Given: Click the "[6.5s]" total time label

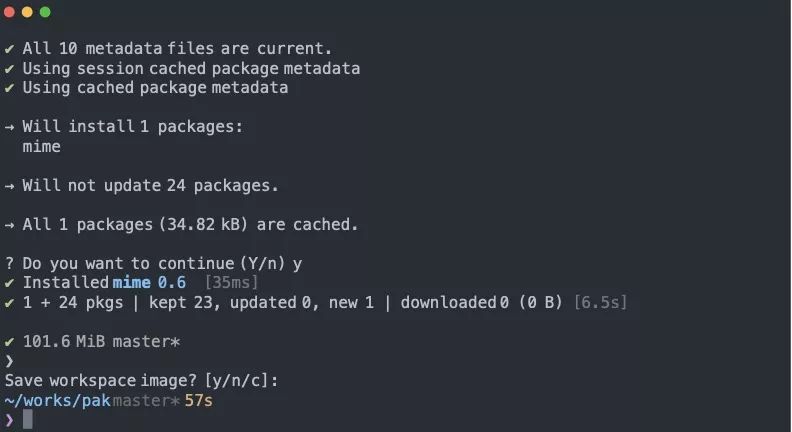Looking at the screenshot, I should [600, 302].
